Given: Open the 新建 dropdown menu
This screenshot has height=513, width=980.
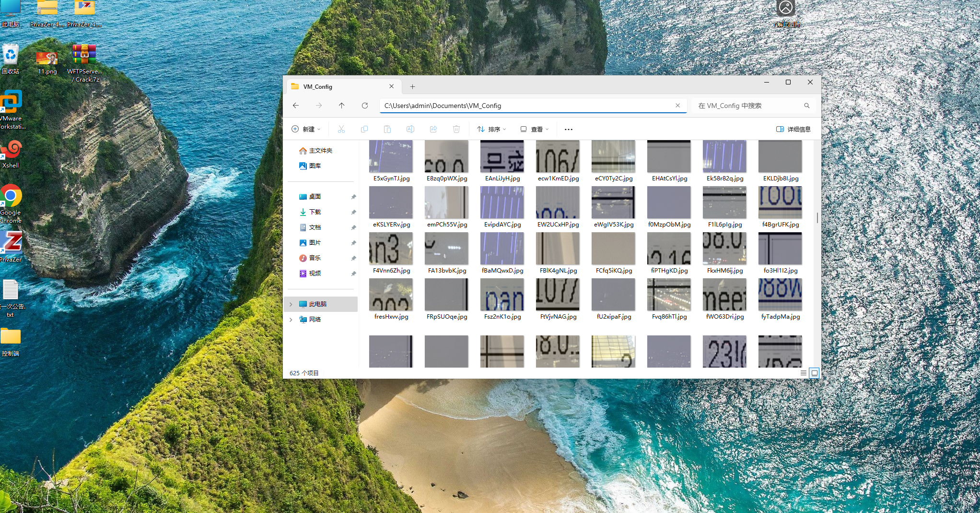Looking at the screenshot, I should pyautogui.click(x=306, y=129).
